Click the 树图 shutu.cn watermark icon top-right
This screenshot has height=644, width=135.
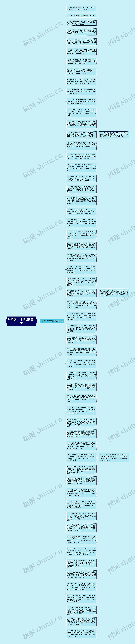tap(121, 39)
